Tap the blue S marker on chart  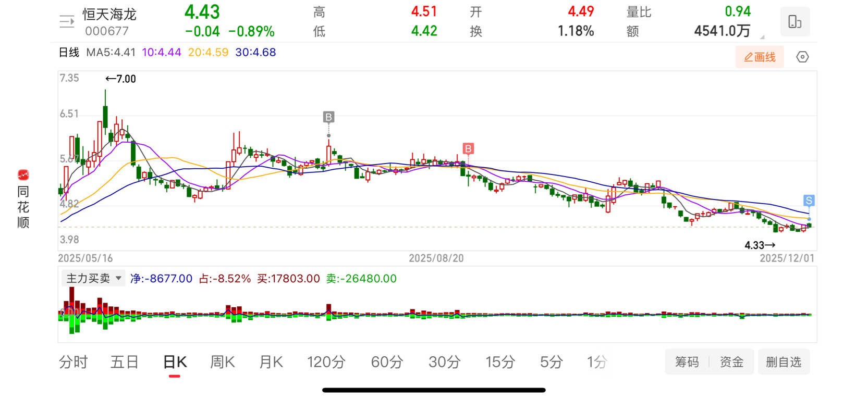pyautogui.click(x=809, y=201)
